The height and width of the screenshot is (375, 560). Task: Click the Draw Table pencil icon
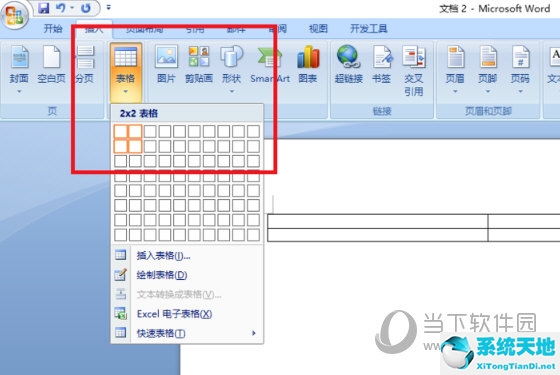(x=120, y=274)
